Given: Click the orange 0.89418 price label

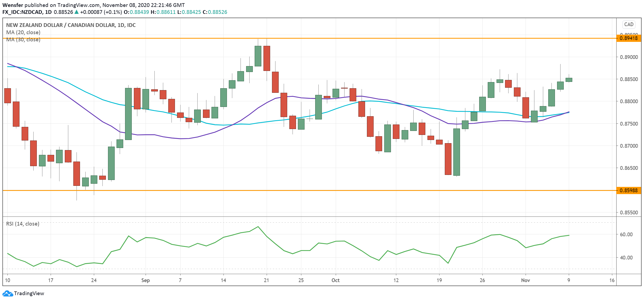Looking at the screenshot, I should (629, 38).
